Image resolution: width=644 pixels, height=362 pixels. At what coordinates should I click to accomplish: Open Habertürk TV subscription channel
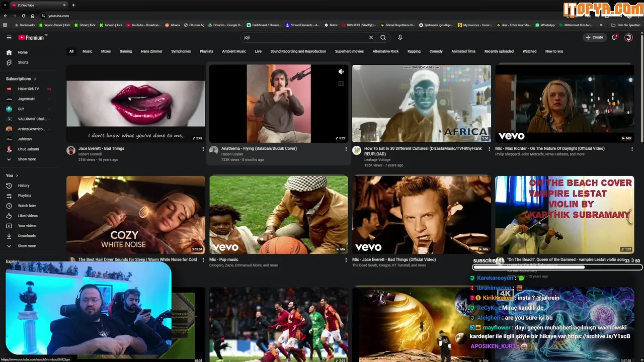[x=28, y=89]
